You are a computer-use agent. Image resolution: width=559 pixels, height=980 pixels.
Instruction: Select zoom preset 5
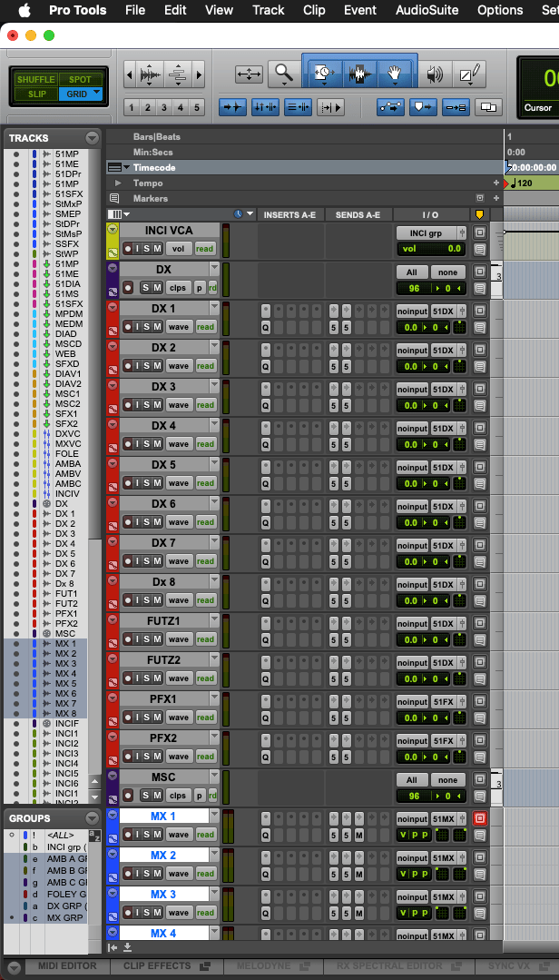197,107
